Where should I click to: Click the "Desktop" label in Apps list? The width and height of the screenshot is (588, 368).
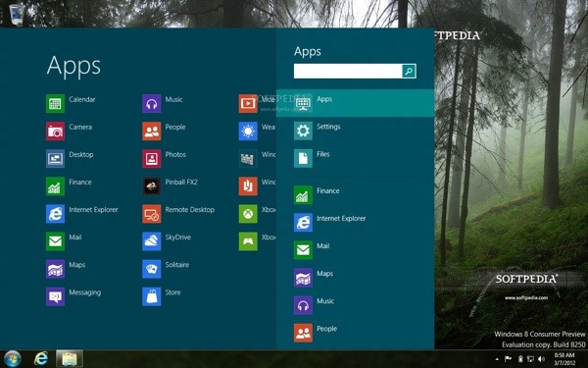point(81,155)
